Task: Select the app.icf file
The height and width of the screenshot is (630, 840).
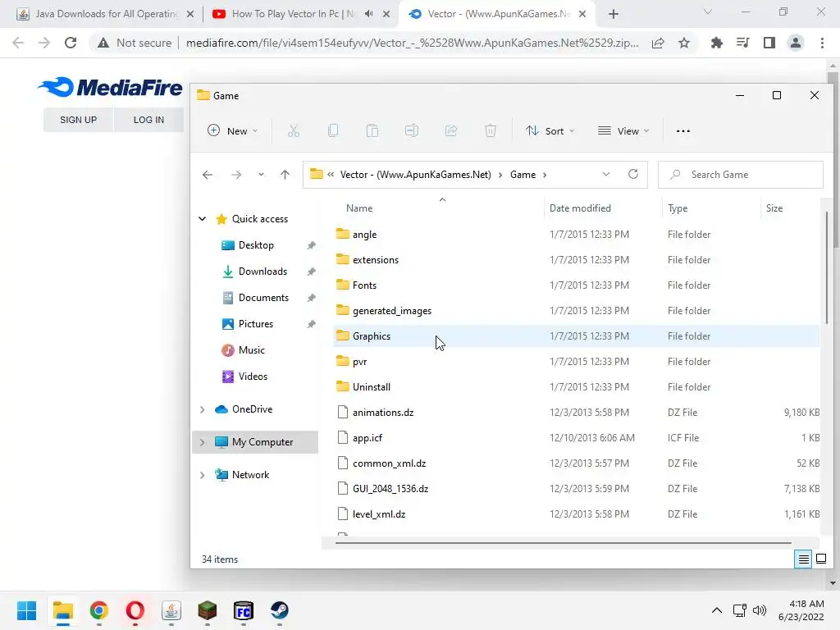Action: [577, 438]
